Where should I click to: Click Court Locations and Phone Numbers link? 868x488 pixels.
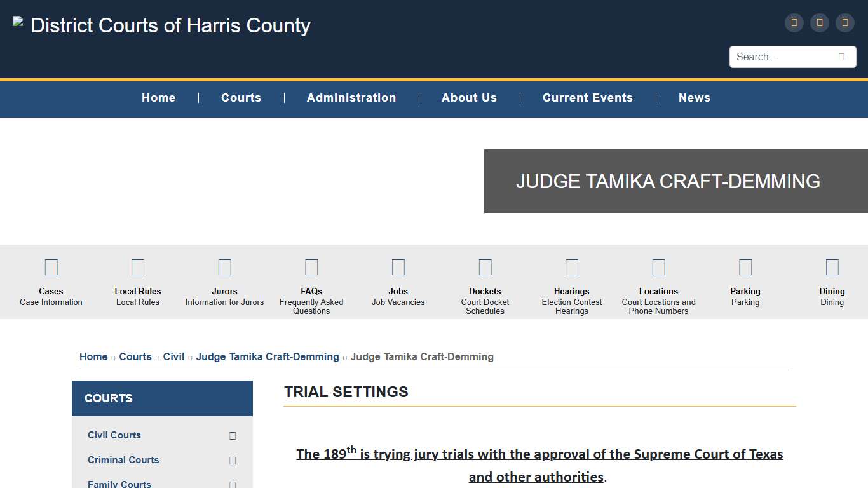pyautogui.click(x=658, y=307)
